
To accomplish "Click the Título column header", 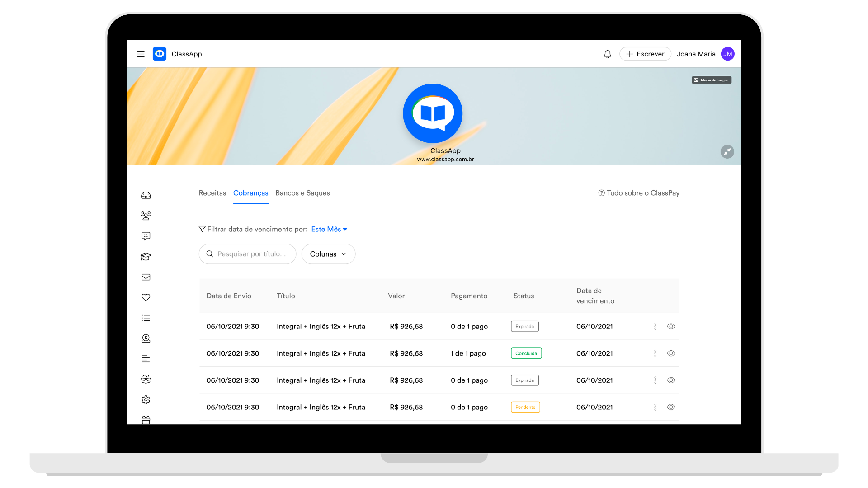I will coord(286,296).
